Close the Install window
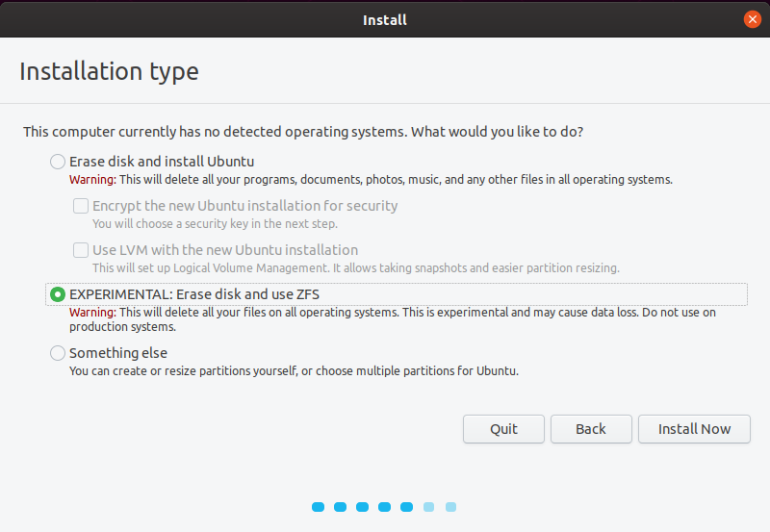Image resolution: width=770 pixels, height=532 pixels. [753, 19]
